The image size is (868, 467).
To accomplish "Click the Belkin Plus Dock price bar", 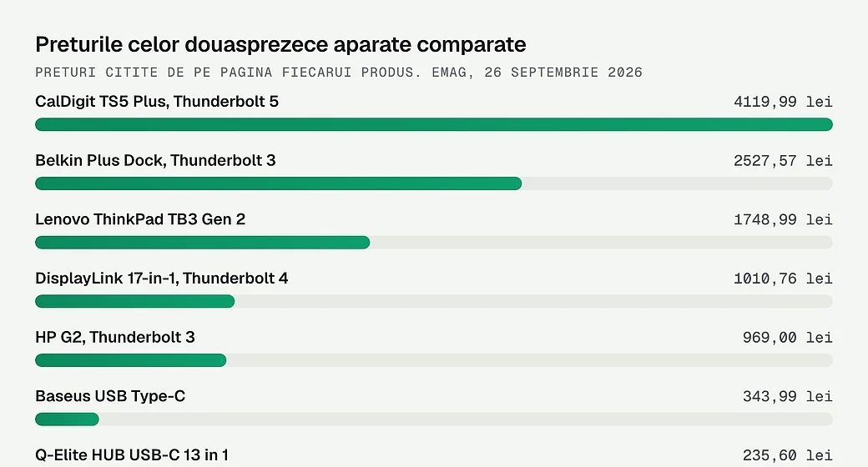I will tap(279, 183).
